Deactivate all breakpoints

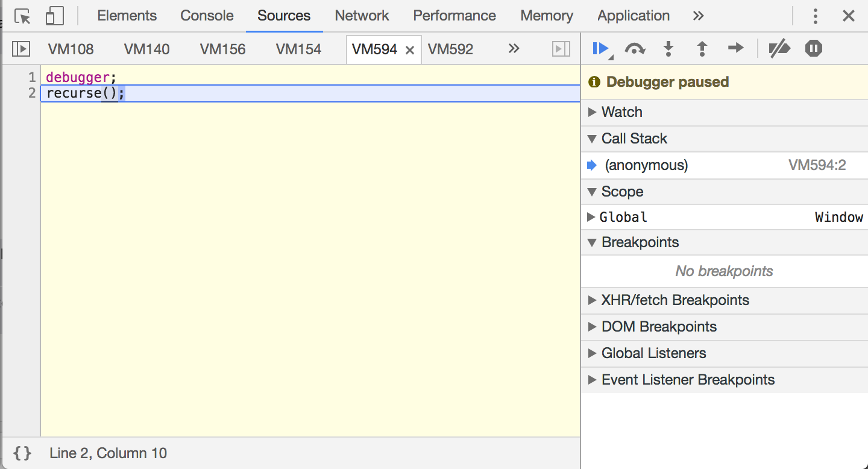pyautogui.click(x=779, y=49)
